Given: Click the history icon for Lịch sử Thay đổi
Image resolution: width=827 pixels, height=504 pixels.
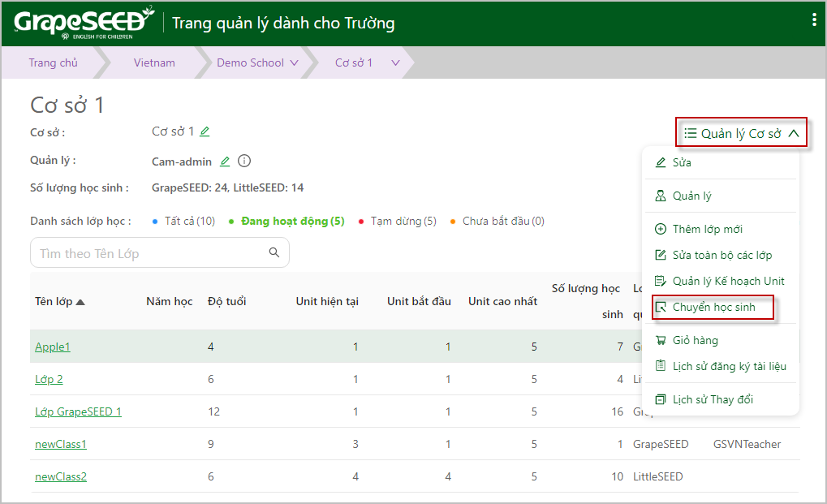Looking at the screenshot, I should pos(661,399).
